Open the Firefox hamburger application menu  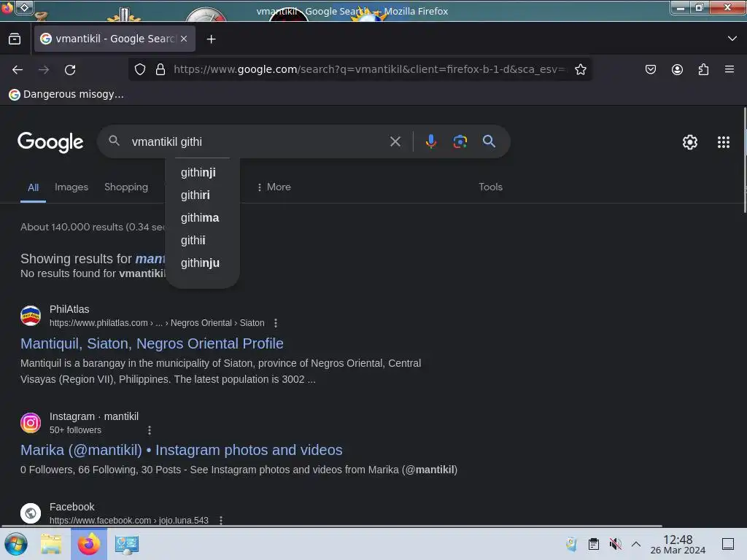pyautogui.click(x=729, y=69)
